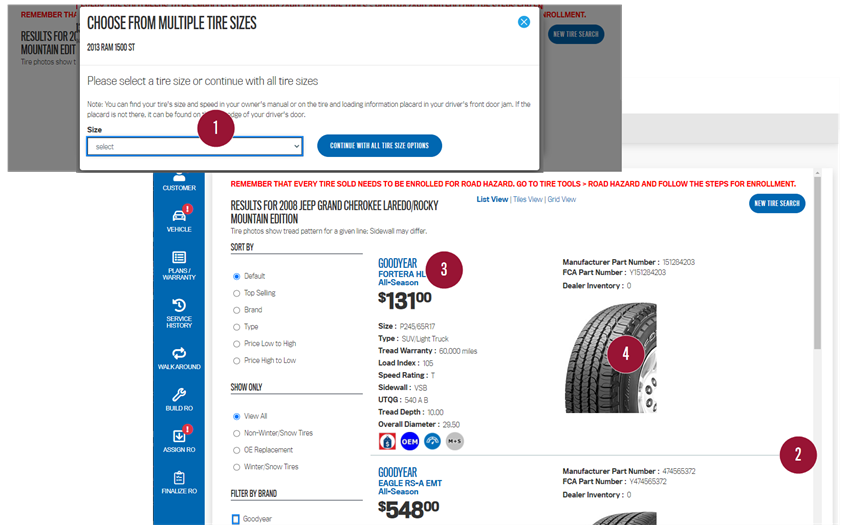
Task: Click the size value P245/65R17
Action: pos(417,326)
